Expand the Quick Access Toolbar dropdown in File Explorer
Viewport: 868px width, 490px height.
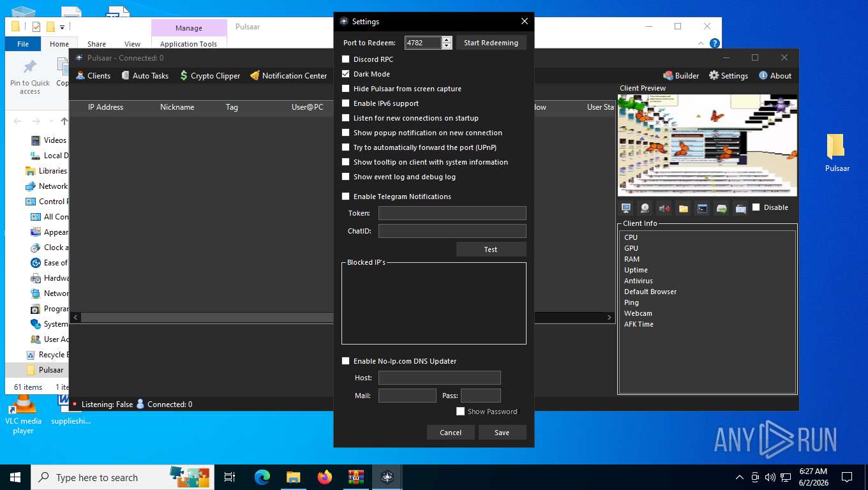pos(63,27)
